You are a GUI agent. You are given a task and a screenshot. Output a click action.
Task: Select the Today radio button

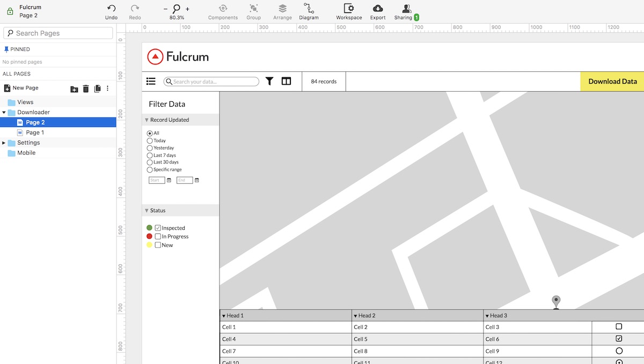pyautogui.click(x=150, y=140)
